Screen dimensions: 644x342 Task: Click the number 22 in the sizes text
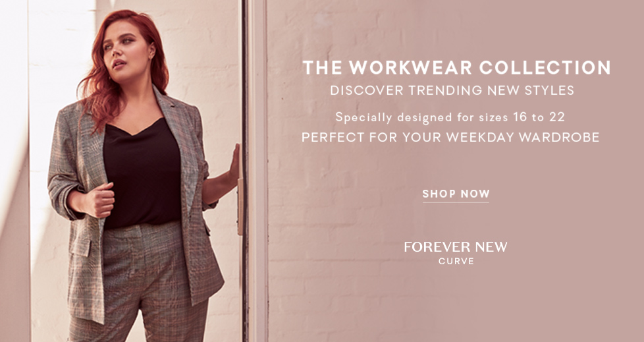[x=557, y=117]
